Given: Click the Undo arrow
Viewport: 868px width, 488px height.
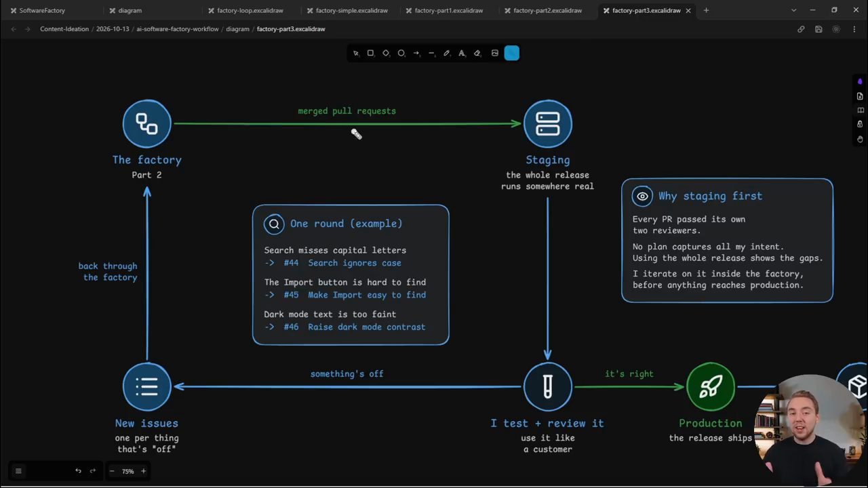Looking at the screenshot, I should coord(78,471).
